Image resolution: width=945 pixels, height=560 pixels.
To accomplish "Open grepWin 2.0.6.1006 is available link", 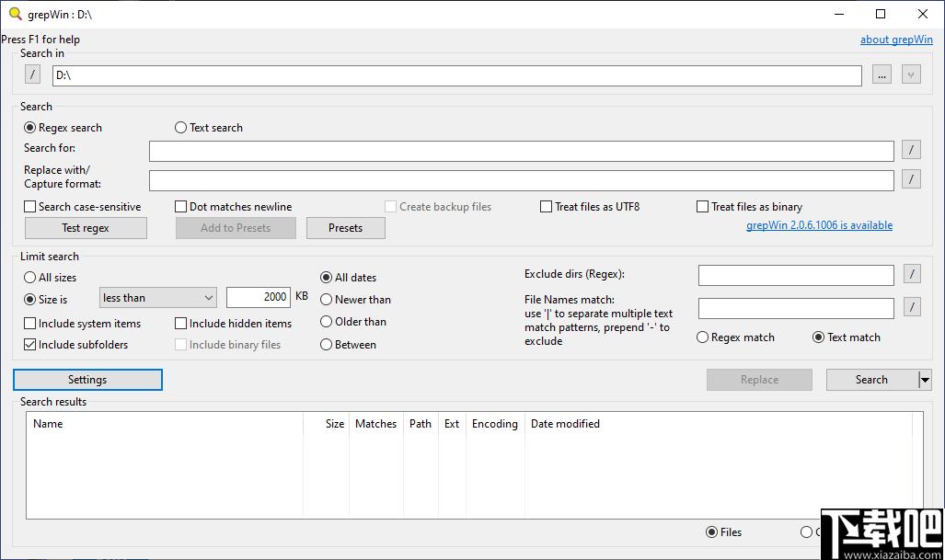I will point(819,225).
